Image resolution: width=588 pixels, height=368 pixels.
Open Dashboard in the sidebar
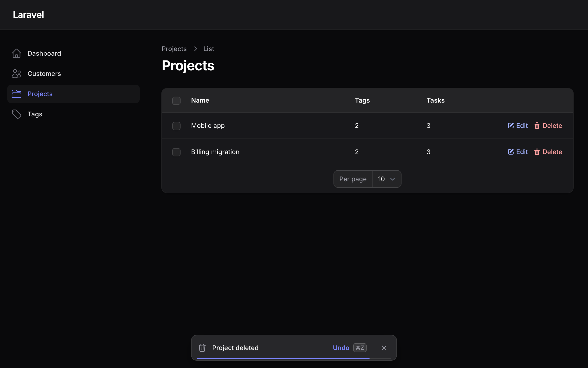tap(73, 53)
